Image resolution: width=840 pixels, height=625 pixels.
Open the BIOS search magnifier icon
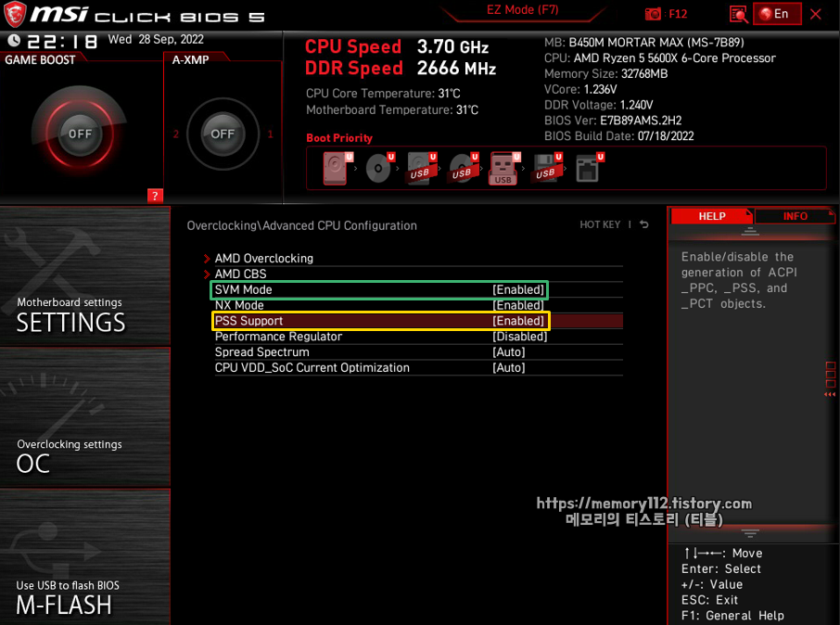point(738,15)
